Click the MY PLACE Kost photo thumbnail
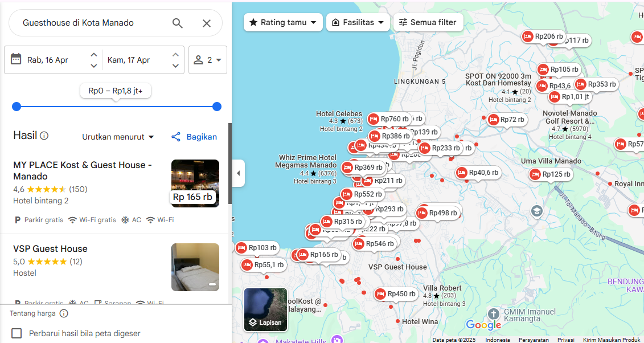The width and height of the screenshot is (644, 343). [195, 183]
